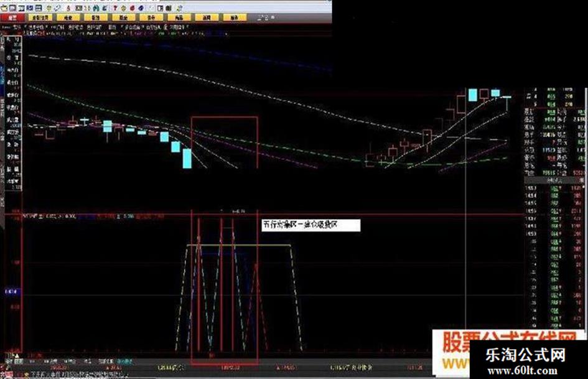Click the second toolbar icon beside the folder icon
Screen dimensions: 588x379
[x=12, y=8]
